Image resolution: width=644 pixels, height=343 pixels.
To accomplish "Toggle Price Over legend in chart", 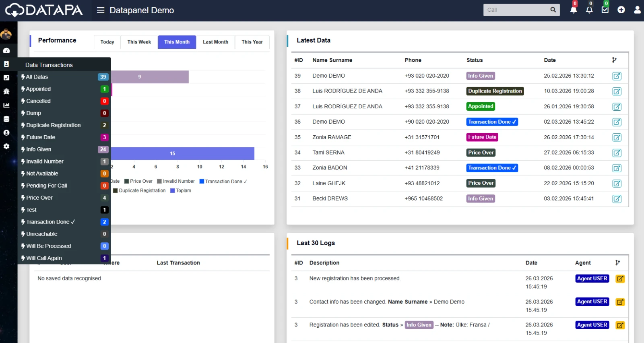I will [x=138, y=182].
